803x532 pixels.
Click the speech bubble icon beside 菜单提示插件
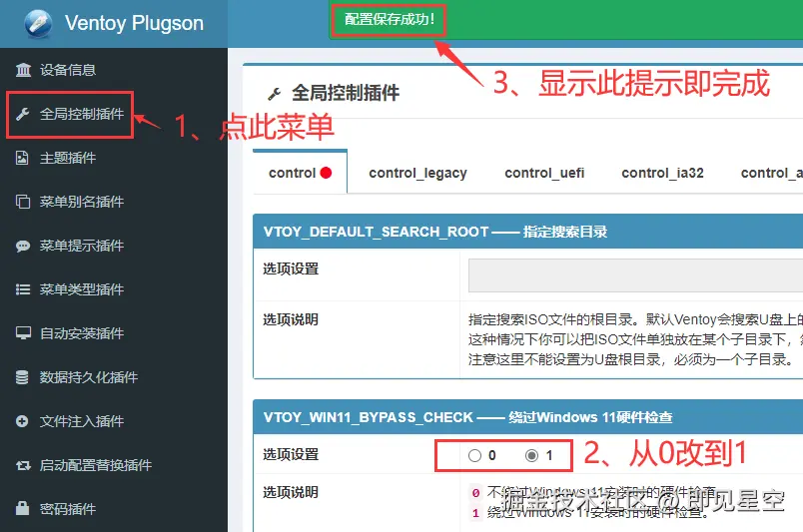click(23, 246)
